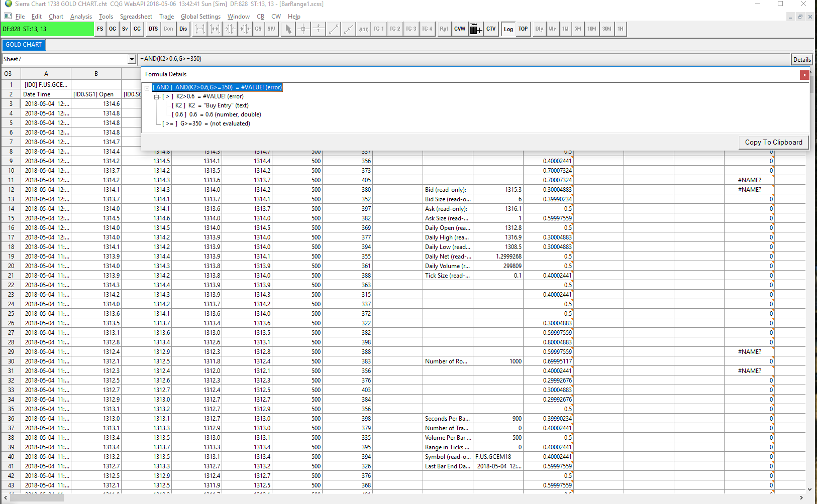Toggle the Dis toolbar button
817x504 pixels.
pyautogui.click(x=183, y=29)
